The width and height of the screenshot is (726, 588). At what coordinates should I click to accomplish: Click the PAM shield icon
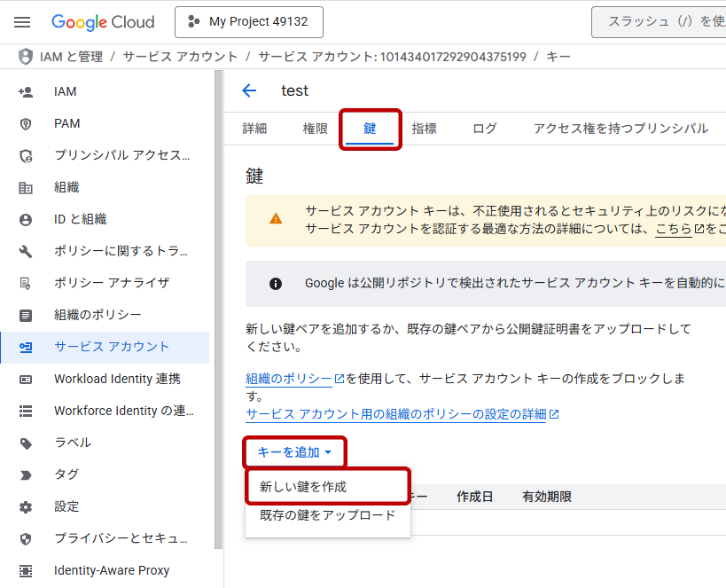tap(26, 123)
